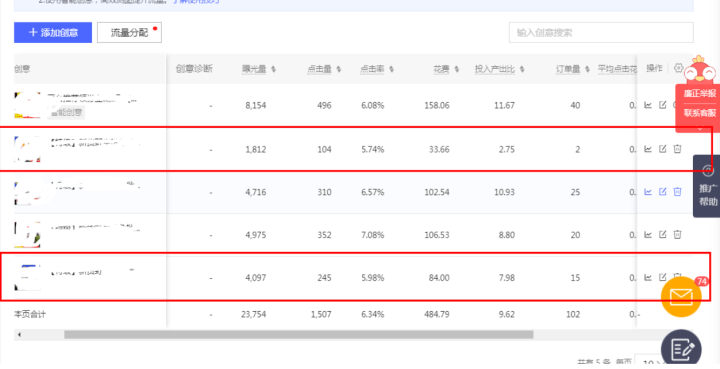
Task: Click the 平均点击花 column header
Action: coord(617,69)
